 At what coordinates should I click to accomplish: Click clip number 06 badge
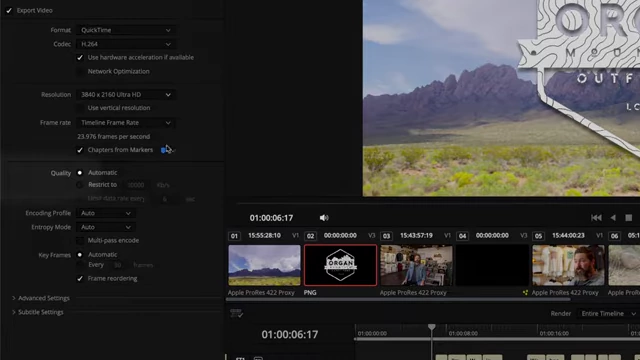[614, 236]
